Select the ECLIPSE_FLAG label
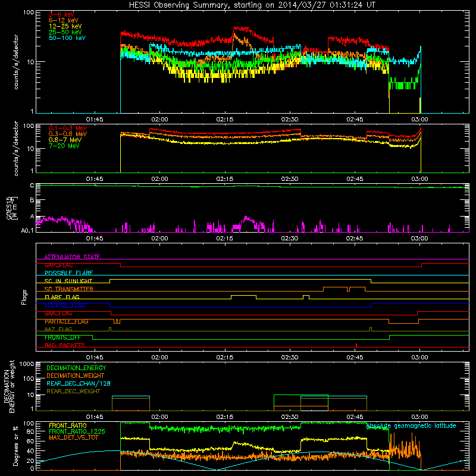The width and height of the screenshot is (476, 476). [65, 305]
